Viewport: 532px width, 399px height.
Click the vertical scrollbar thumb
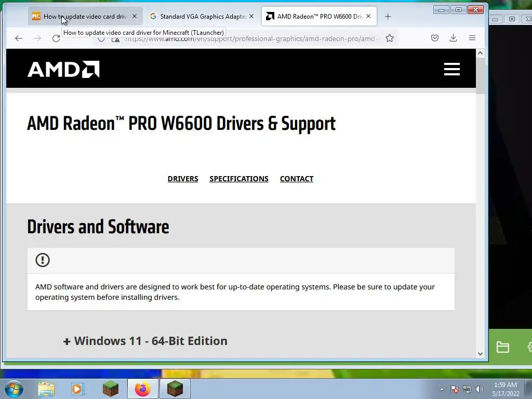click(x=480, y=75)
